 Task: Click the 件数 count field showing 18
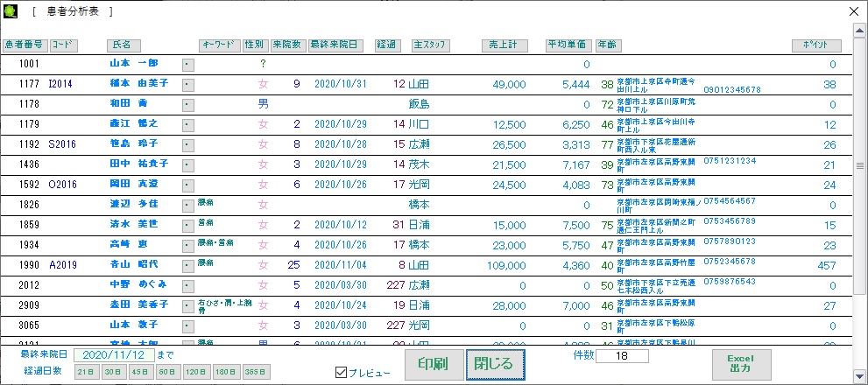622,355
